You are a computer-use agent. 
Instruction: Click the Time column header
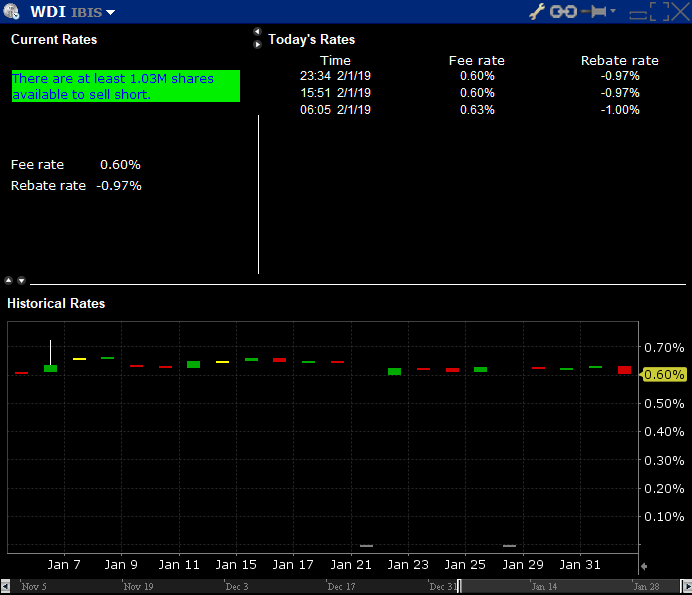tap(335, 61)
